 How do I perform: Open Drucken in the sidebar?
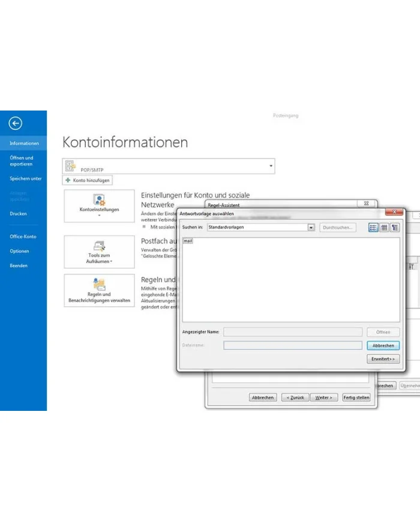(18, 213)
